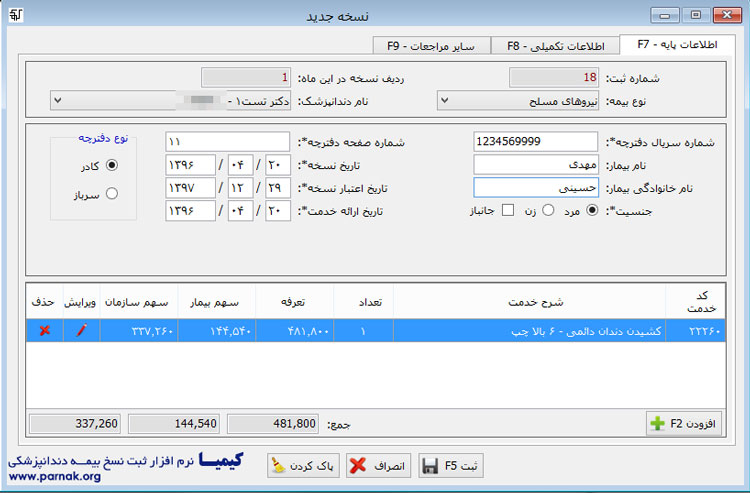
Task: Click the booklet serial number input field
Action: tap(535, 142)
